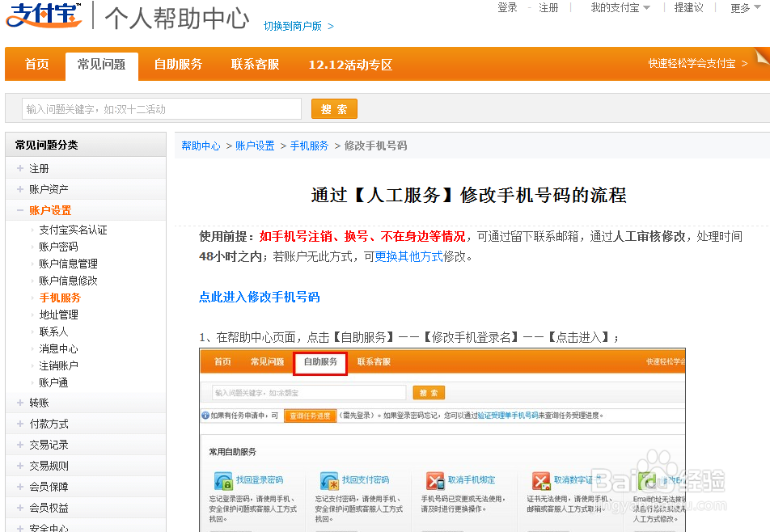The height and width of the screenshot is (532, 770).
Task: Switch to the 自助服务 tab
Action: point(177,64)
